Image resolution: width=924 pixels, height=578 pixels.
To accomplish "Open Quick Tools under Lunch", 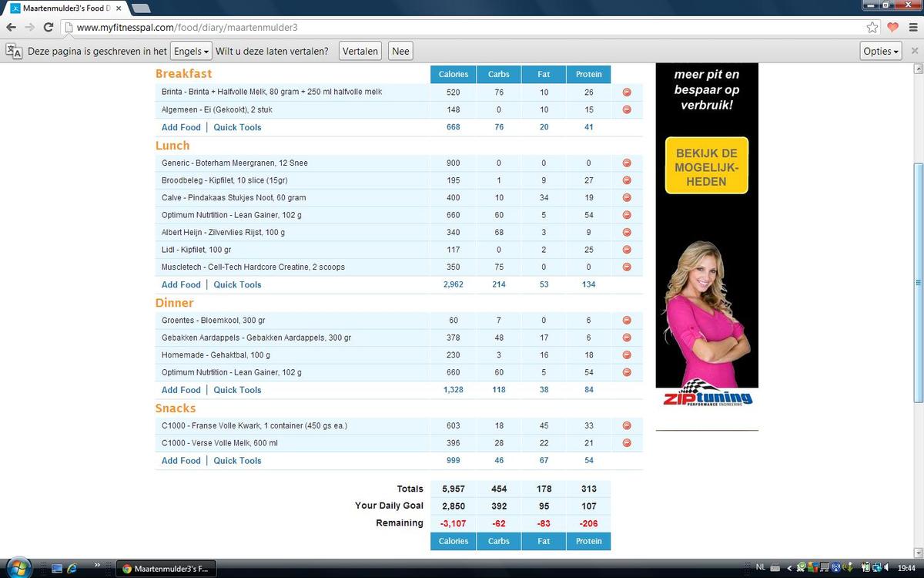I will point(237,285).
